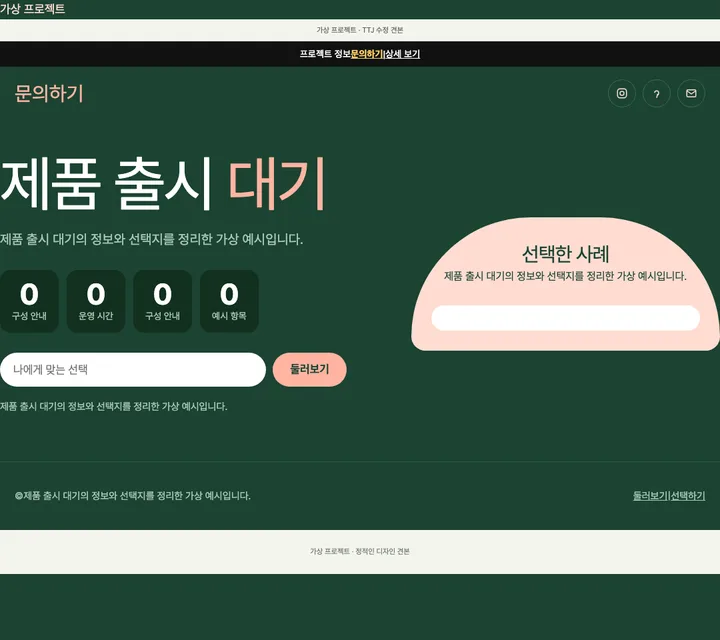Select the 예시 항목 stat card
The height and width of the screenshot is (640, 720).
tap(229, 301)
